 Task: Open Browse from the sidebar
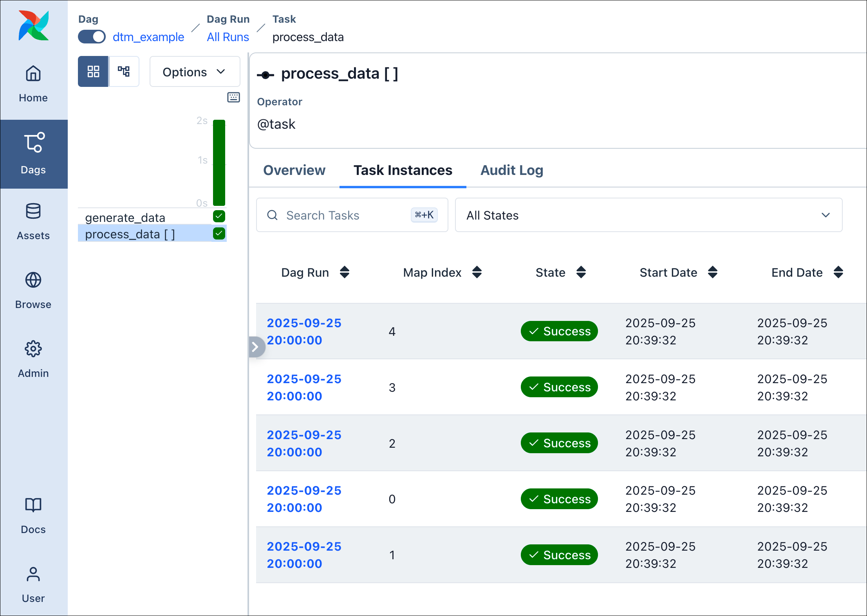(33, 290)
